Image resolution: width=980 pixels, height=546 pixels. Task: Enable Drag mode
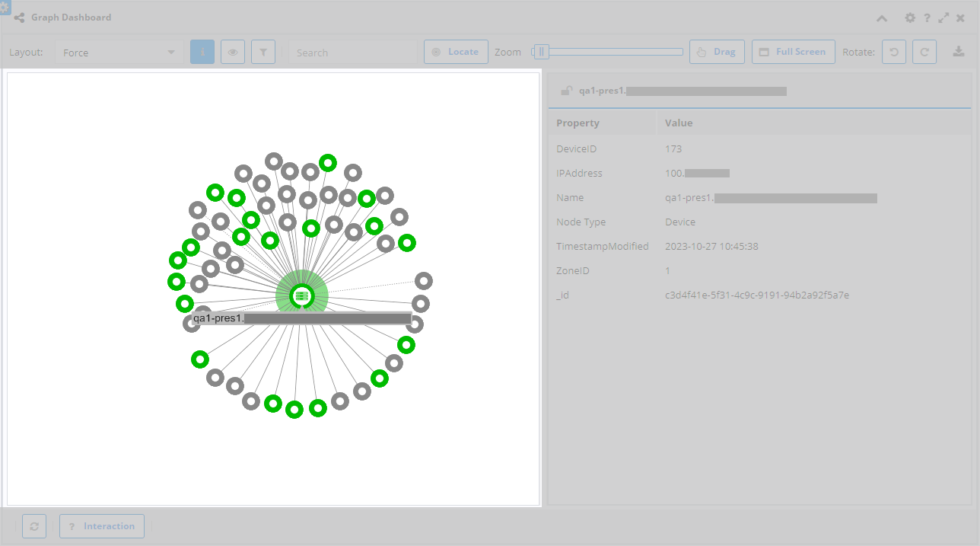pyautogui.click(x=717, y=51)
